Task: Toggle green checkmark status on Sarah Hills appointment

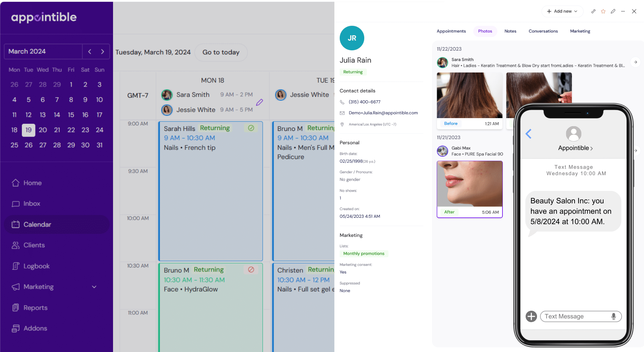Action: click(x=251, y=128)
